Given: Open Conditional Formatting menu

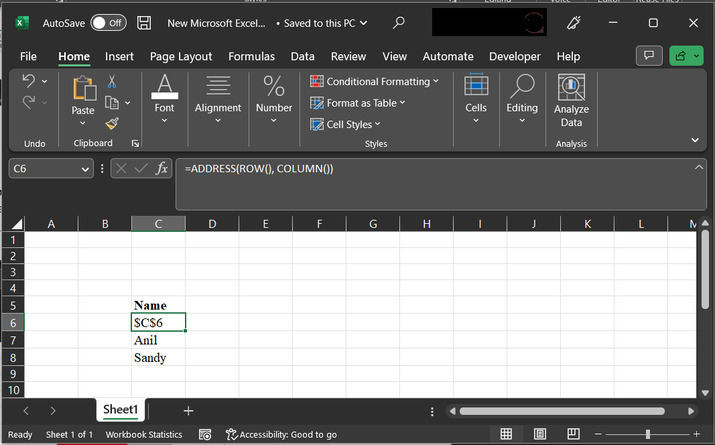Looking at the screenshot, I should (374, 82).
